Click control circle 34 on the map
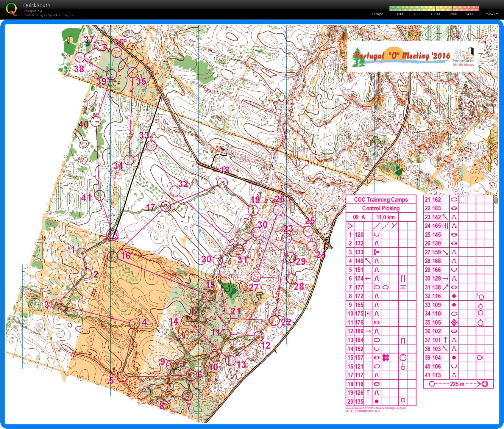 (129, 160)
